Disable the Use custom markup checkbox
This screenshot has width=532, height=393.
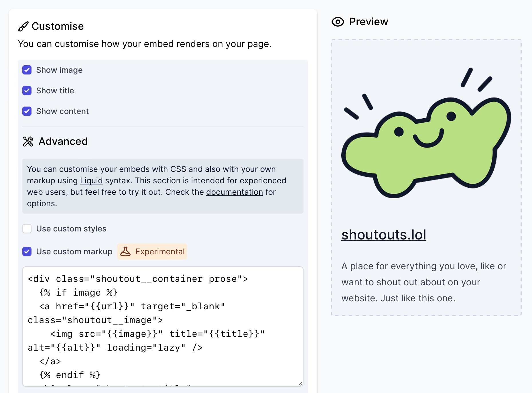tap(27, 251)
